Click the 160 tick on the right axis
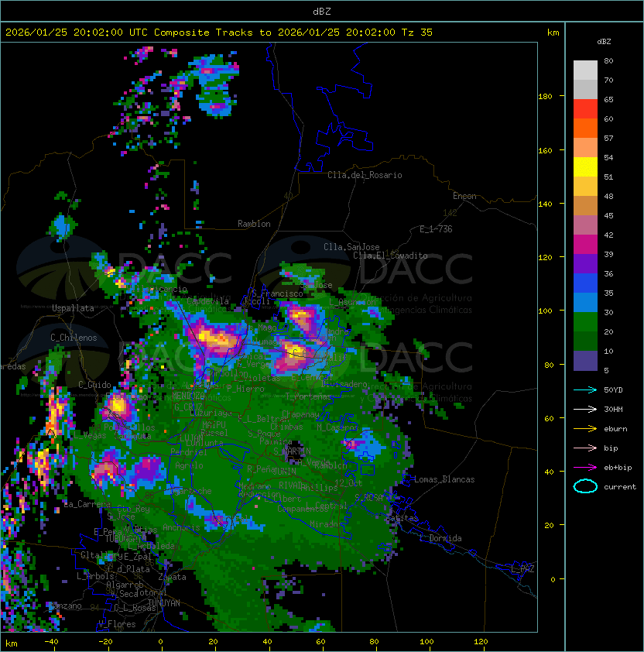Screen dimensions: 644x652 (545, 150)
